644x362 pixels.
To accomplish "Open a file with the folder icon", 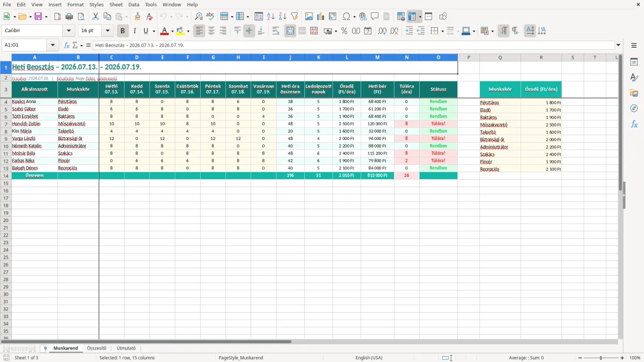I will point(21,17).
